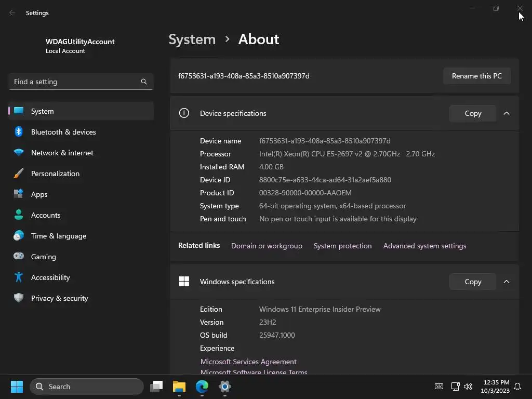Go to Accessibility settings
This screenshot has width=532, height=399.
[x=81, y=277]
